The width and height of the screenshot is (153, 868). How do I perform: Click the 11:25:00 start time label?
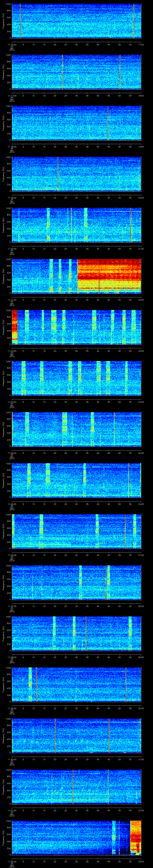coord(12,504)
